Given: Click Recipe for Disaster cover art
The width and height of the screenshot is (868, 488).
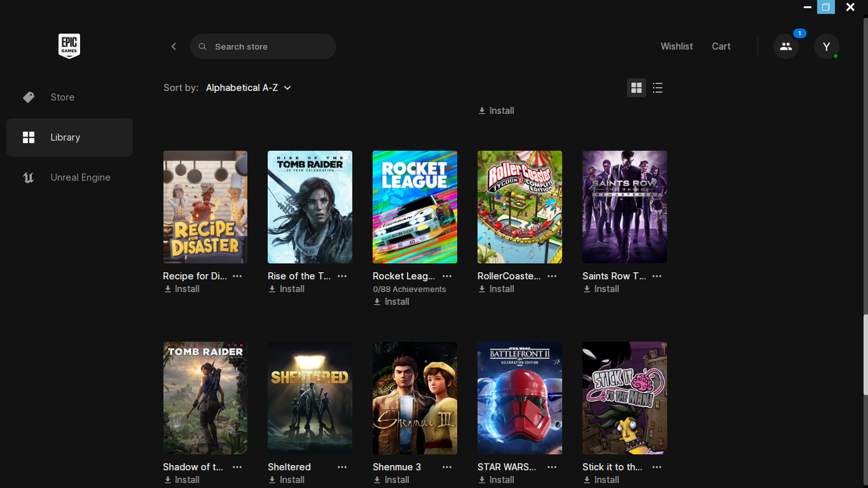Looking at the screenshot, I should click(205, 207).
